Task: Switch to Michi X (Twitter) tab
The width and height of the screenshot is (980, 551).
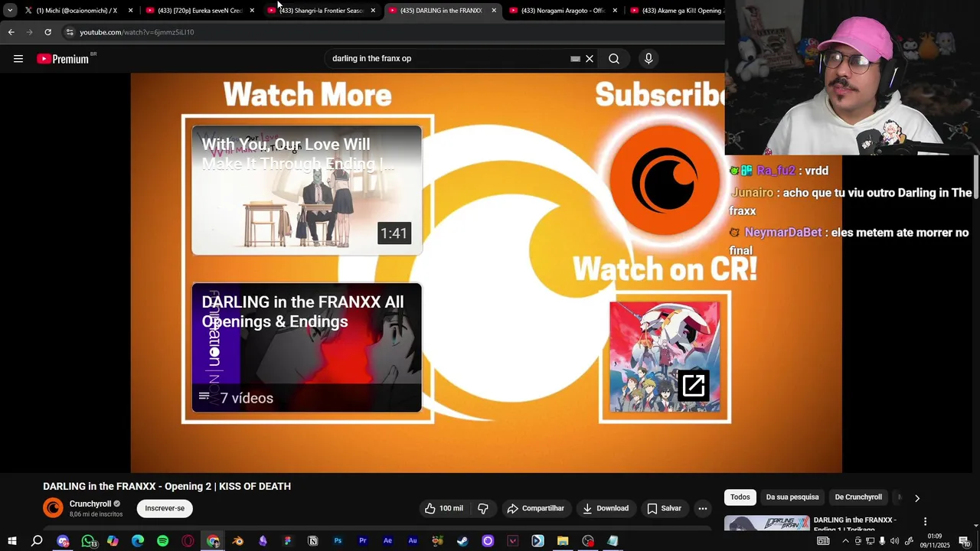Action: tap(77, 11)
